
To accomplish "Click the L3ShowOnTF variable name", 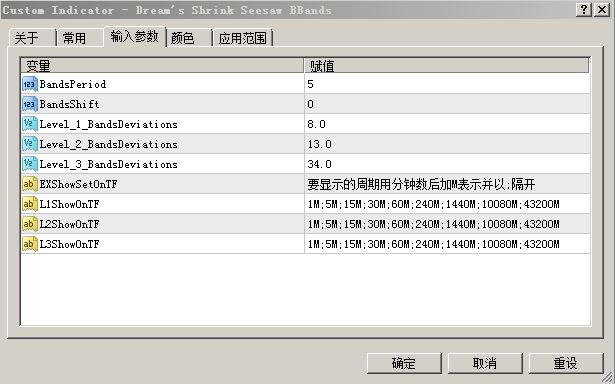I will [69, 244].
